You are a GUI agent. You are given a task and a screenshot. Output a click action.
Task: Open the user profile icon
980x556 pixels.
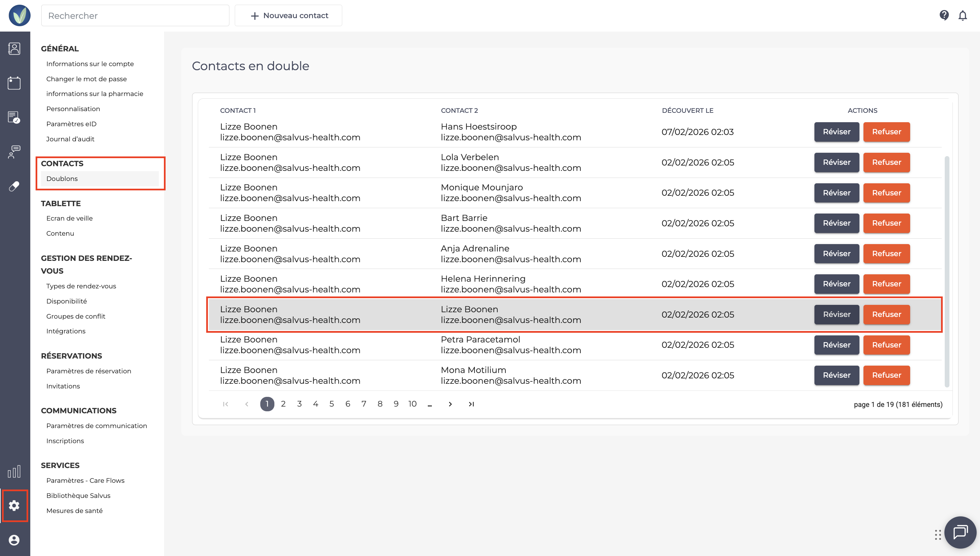click(x=14, y=540)
